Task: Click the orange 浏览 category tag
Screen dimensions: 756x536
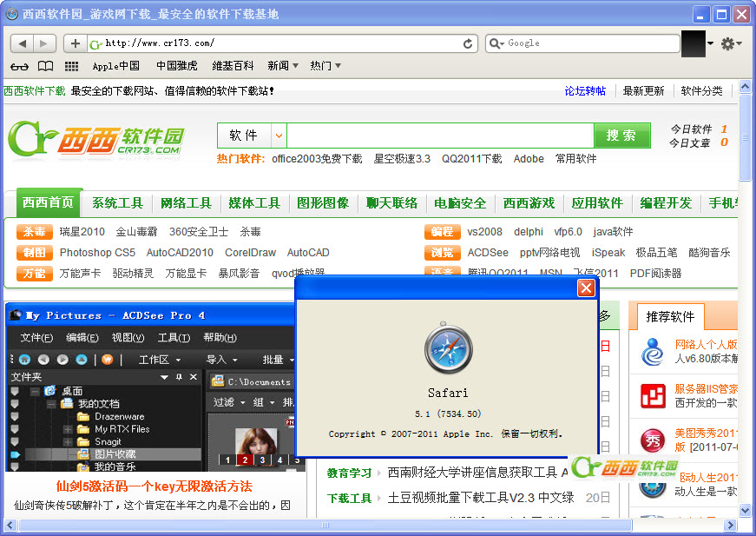Action: pos(442,252)
